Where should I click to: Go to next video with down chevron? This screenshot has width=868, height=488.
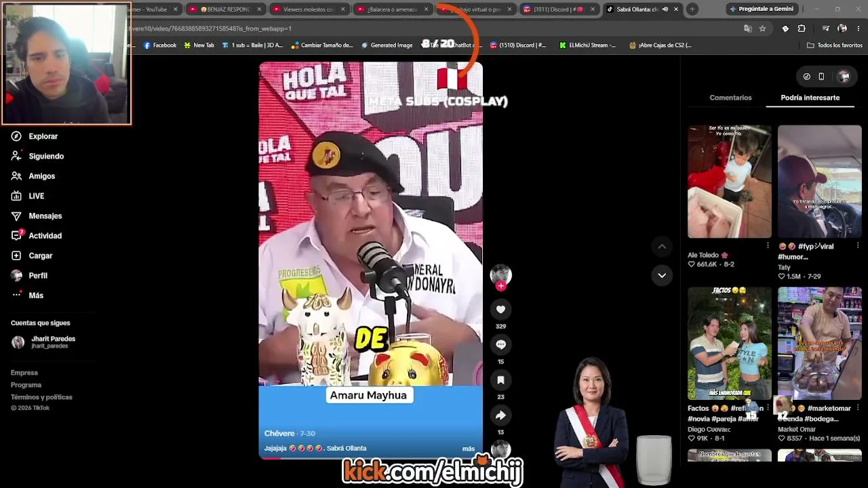(x=662, y=275)
